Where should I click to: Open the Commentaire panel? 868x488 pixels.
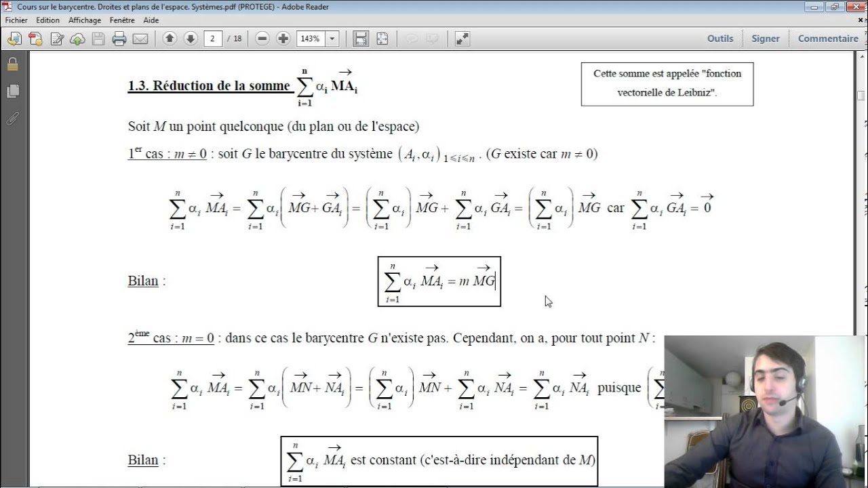(828, 39)
